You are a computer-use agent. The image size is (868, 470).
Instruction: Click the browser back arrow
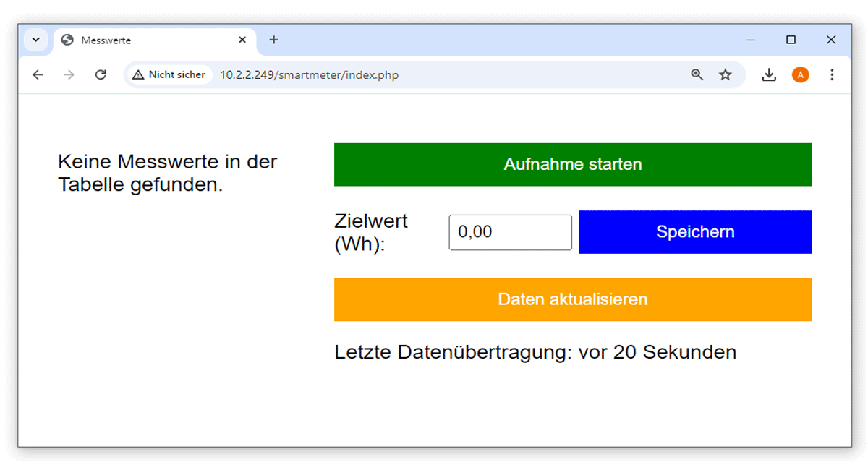point(38,74)
